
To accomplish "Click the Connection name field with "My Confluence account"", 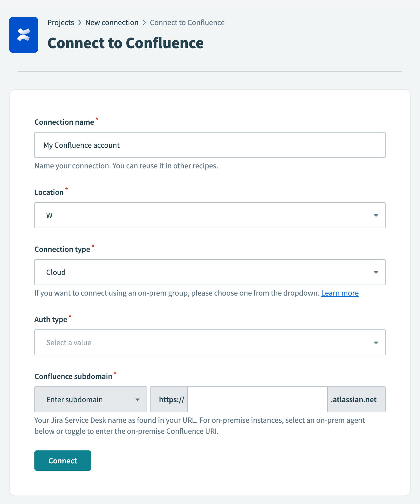I will (210, 145).
